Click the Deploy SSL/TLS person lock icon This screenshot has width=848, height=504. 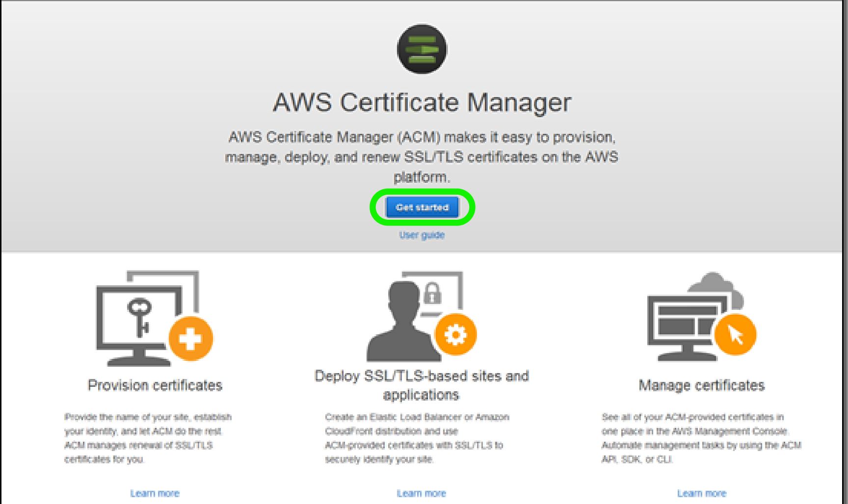pyautogui.click(x=422, y=316)
